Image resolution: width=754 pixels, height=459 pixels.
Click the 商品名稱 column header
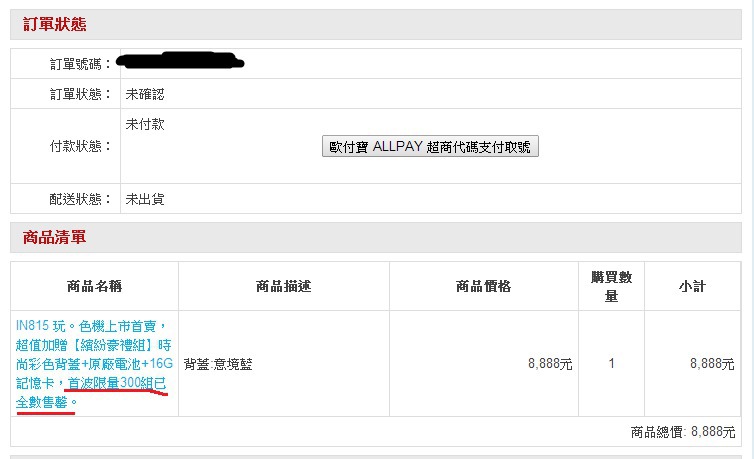click(94, 286)
